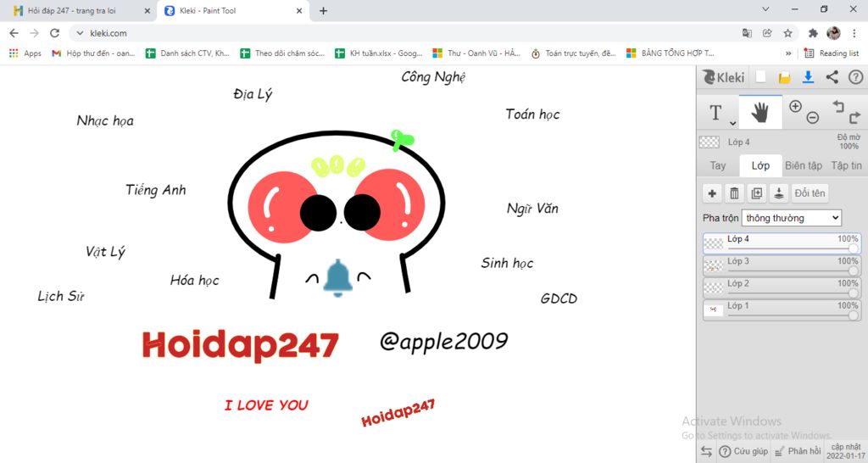This screenshot has height=463, width=868.
Task: Select the Lớp 1 layer
Action: coord(782,310)
